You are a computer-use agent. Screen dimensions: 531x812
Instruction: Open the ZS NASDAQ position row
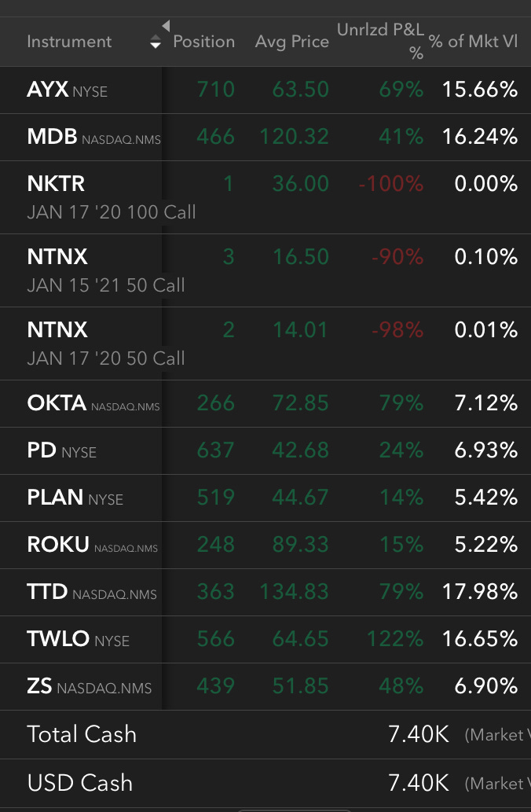(265, 686)
